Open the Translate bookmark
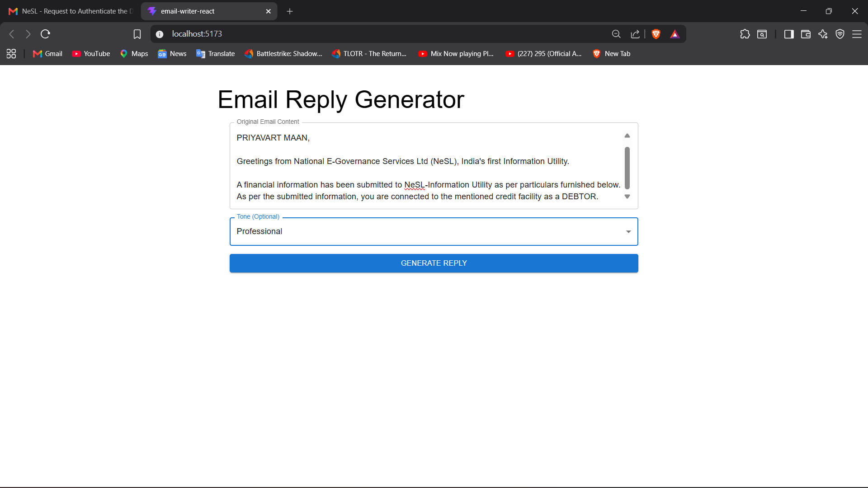The height and width of the screenshot is (488, 868). 216,54
